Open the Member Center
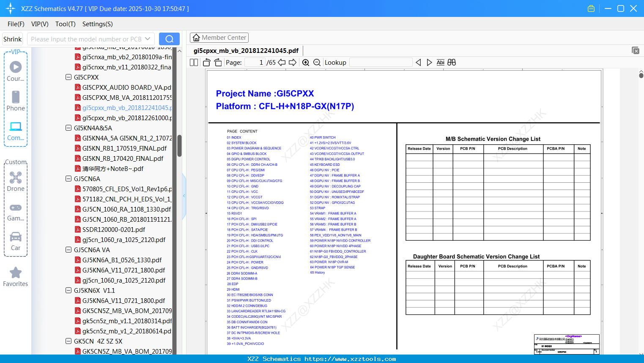The width and height of the screenshot is (644, 363). coord(219,38)
